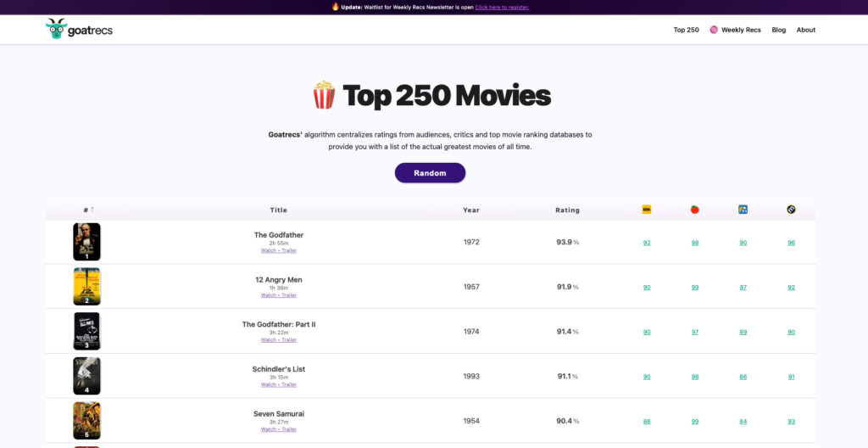Click 12 Angry Men's Metacritic score 92
Image resolution: width=868 pixels, height=448 pixels.
coord(791,287)
